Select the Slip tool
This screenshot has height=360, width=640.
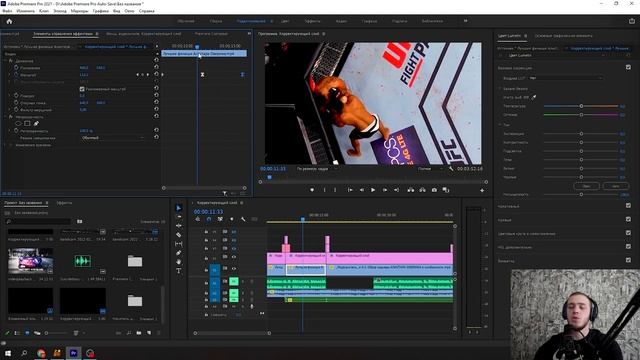point(178,244)
